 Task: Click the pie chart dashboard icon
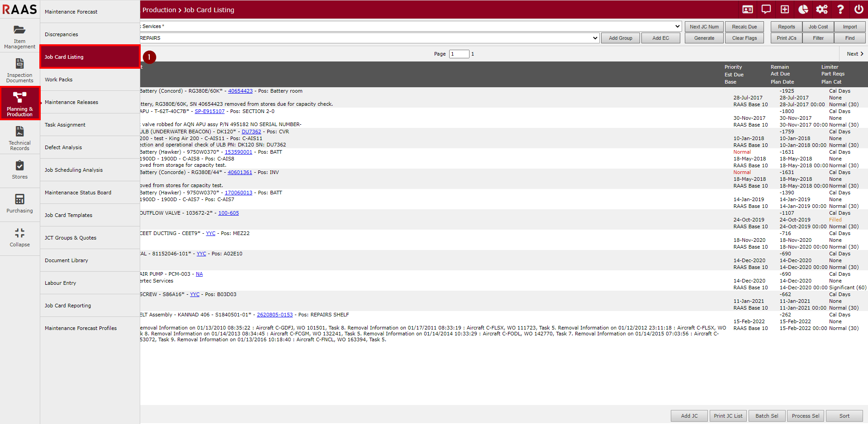pyautogui.click(x=803, y=9)
